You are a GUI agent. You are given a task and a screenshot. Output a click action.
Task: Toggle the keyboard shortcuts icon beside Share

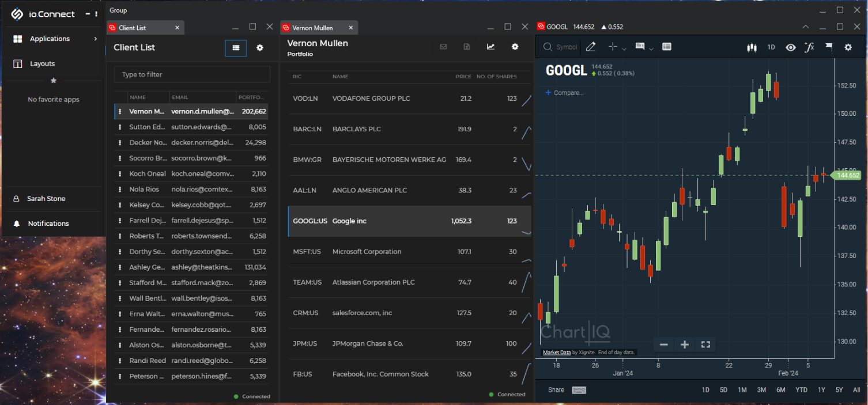(x=579, y=390)
